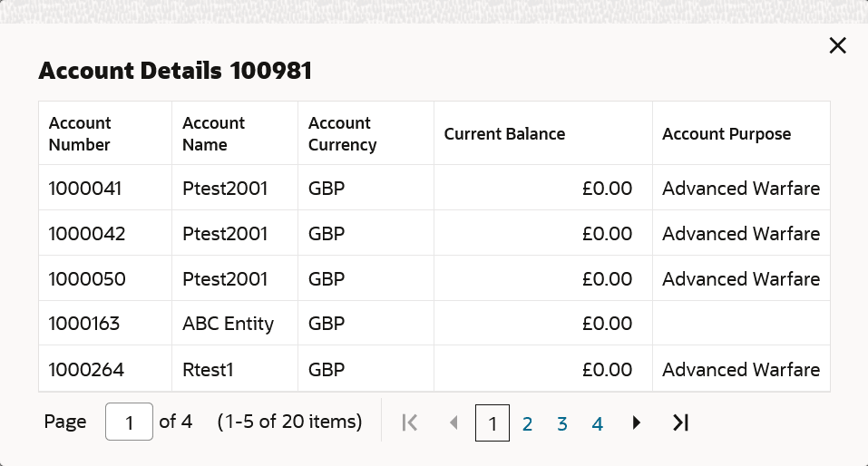868x466 pixels.
Task: Go to the first page icon
Action: tap(409, 422)
